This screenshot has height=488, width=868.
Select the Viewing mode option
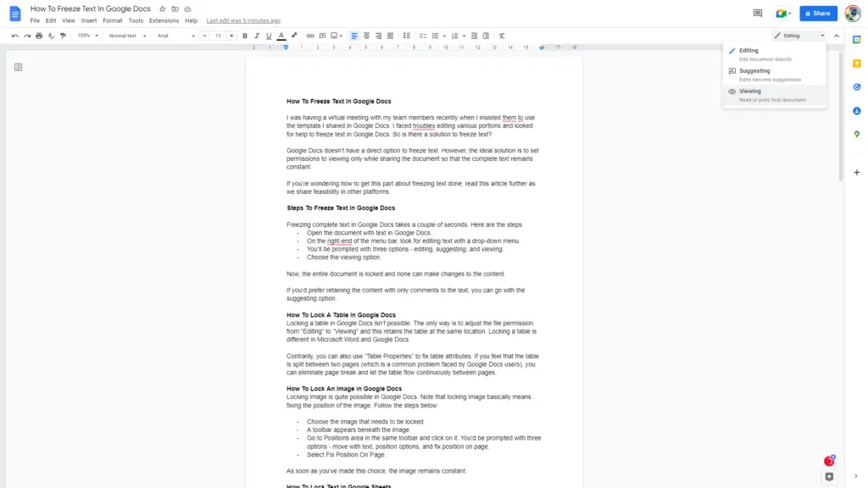coord(775,95)
